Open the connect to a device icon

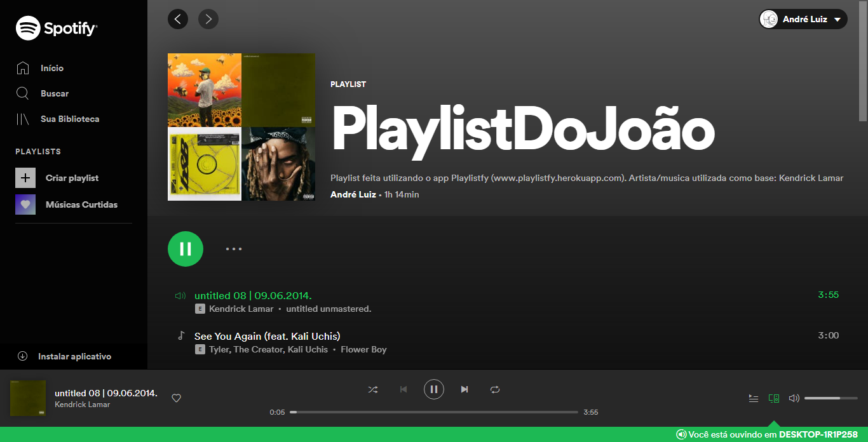tap(773, 398)
